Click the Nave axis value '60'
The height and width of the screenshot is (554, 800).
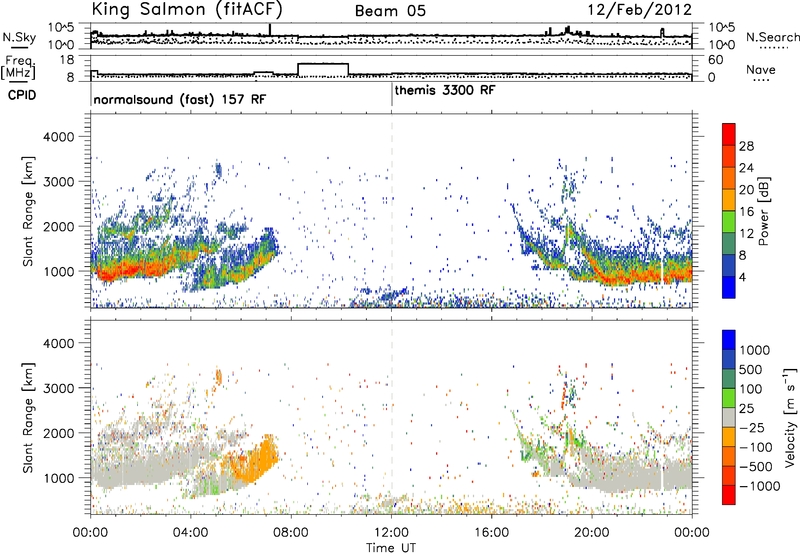point(716,60)
